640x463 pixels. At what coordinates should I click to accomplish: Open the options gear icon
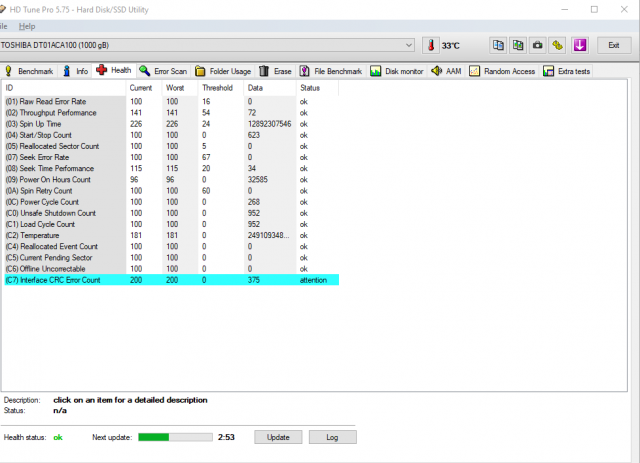[558, 45]
